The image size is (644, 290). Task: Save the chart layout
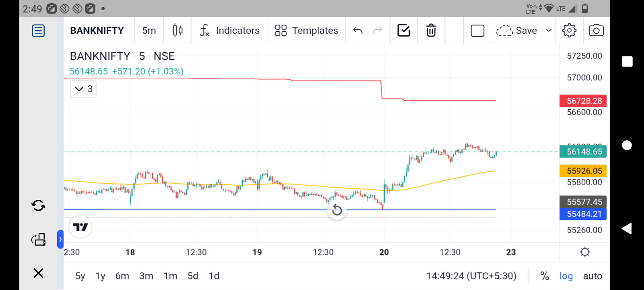pos(517,31)
